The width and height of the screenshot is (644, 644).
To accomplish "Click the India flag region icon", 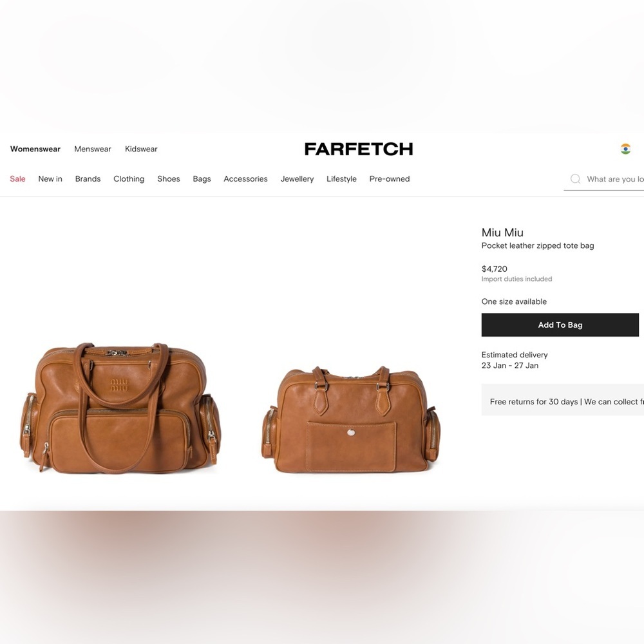I will click(x=625, y=149).
